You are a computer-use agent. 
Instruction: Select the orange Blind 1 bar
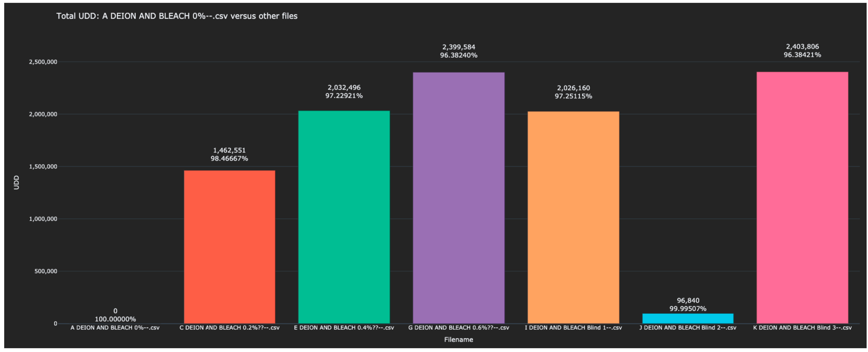(573, 217)
